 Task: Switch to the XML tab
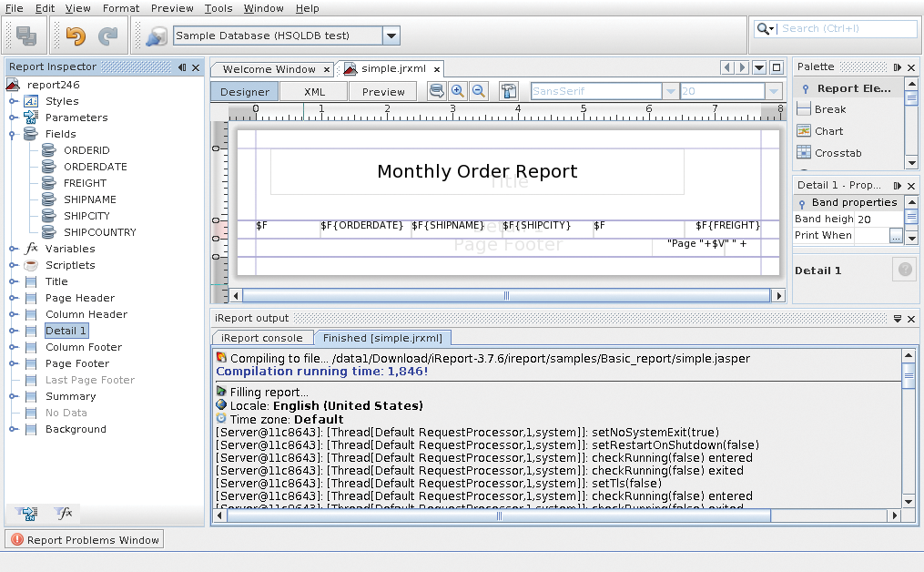click(x=312, y=91)
